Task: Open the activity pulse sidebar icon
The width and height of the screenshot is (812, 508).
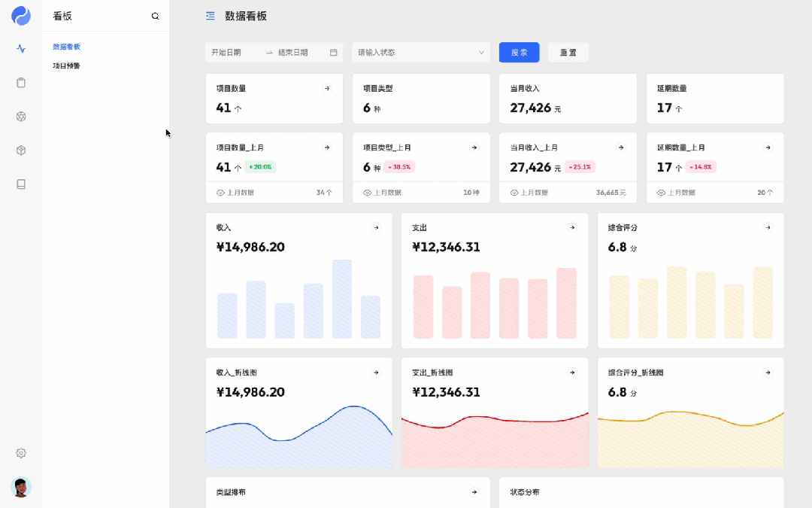Action: pyautogui.click(x=21, y=49)
